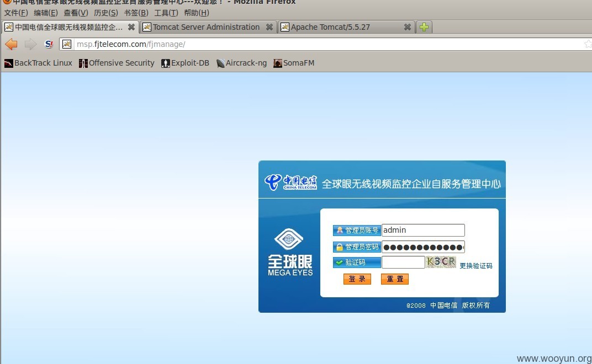Open the S! search engine icon

pos(49,44)
